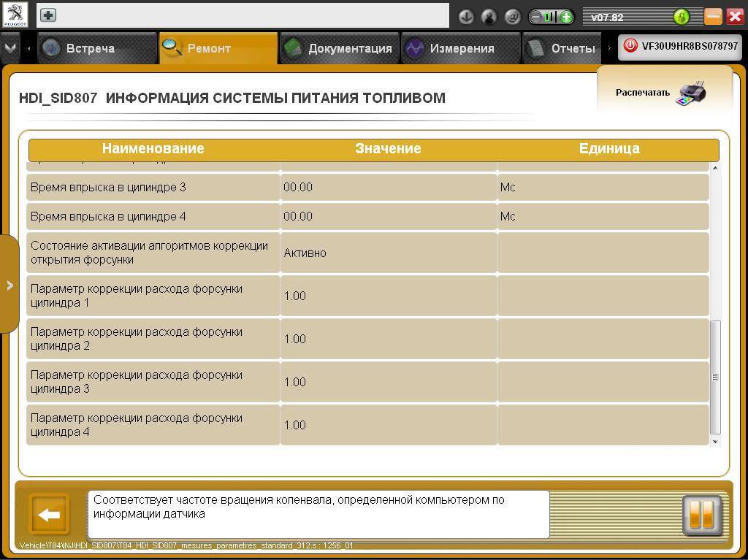Expand the left side panel arrow
The height and width of the screenshot is (560, 748).
point(9,285)
